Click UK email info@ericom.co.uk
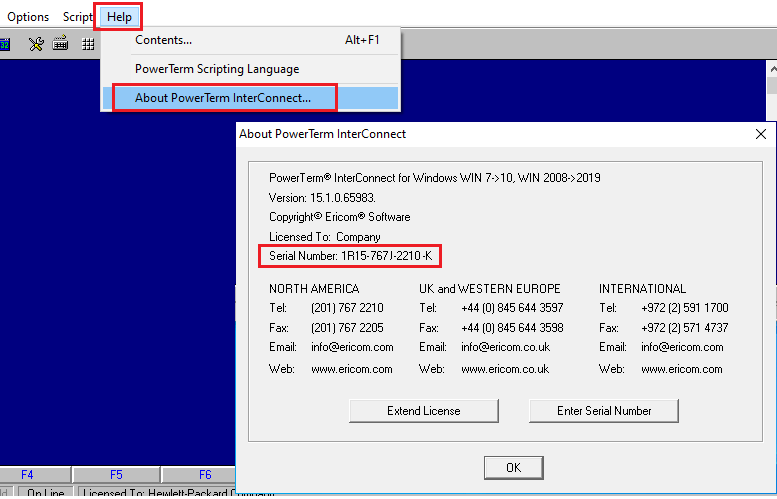 pos(505,347)
